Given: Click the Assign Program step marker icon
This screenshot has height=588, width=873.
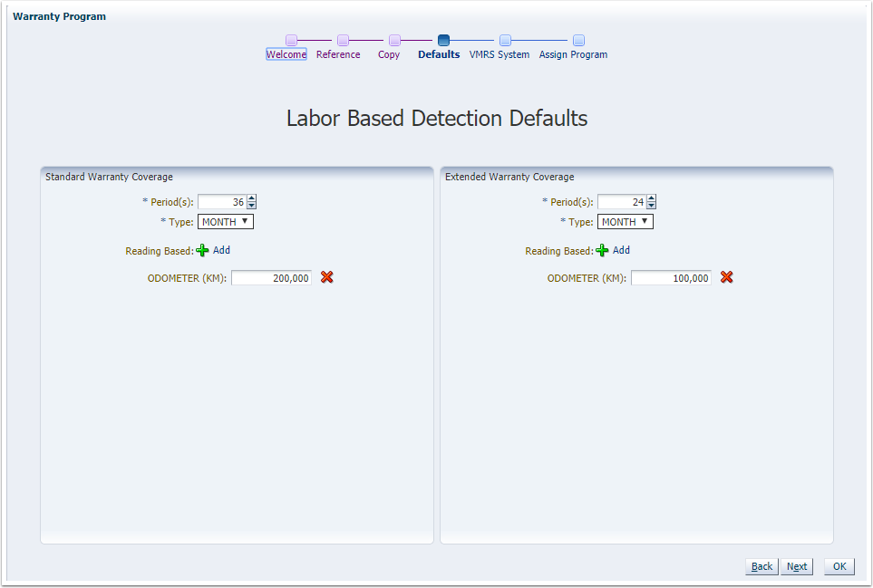Looking at the screenshot, I should [x=578, y=40].
